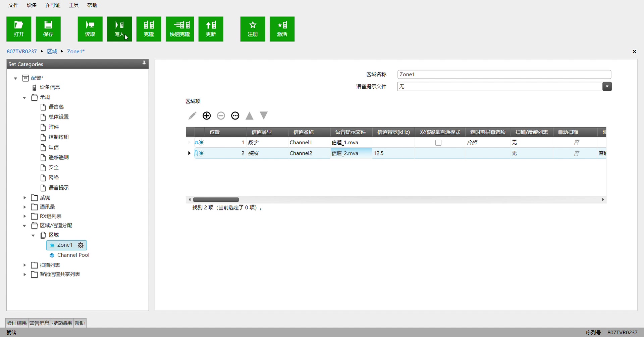Click the analog channel icon in Channel2 row

pos(200,153)
